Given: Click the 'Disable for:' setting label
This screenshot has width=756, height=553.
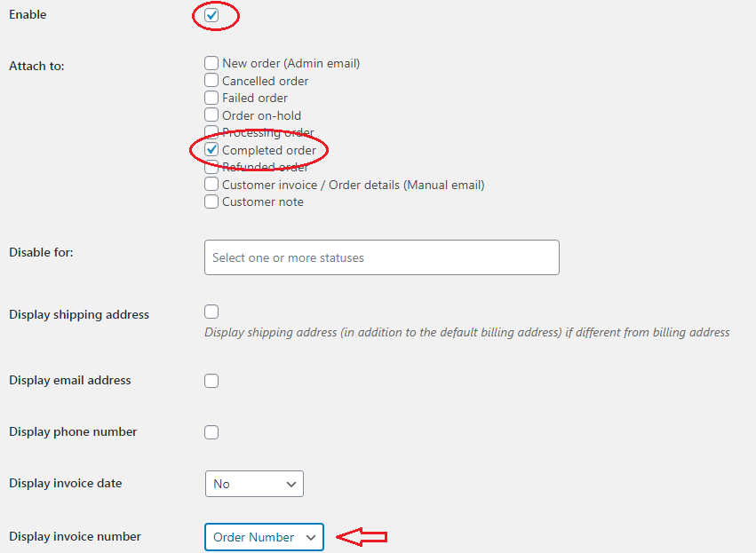Looking at the screenshot, I should coord(41,251).
